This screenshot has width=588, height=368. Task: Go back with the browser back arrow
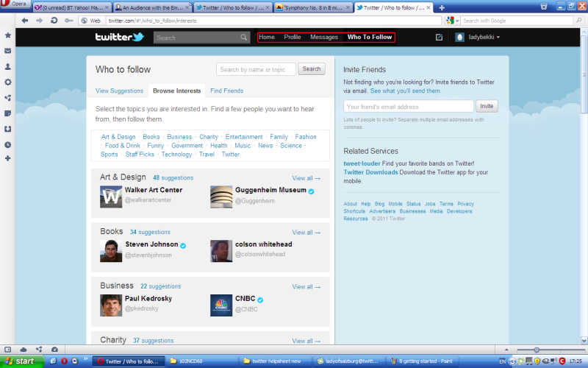click(25, 21)
